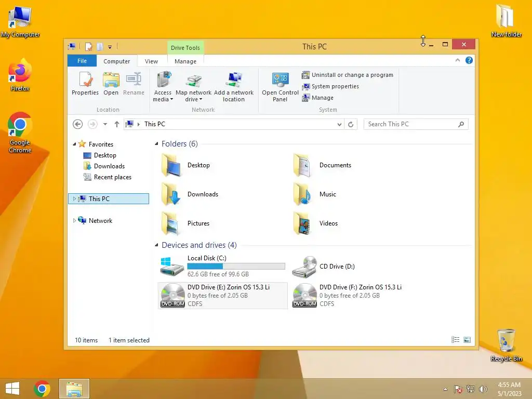Viewport: 532px width, 399px height.
Task: Open System properties
Action: pos(330,87)
